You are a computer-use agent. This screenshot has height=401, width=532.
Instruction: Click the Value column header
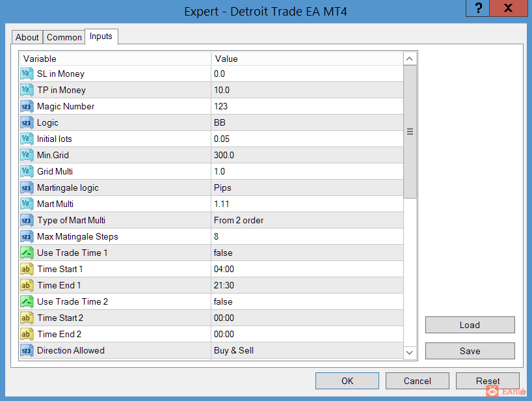(308, 59)
